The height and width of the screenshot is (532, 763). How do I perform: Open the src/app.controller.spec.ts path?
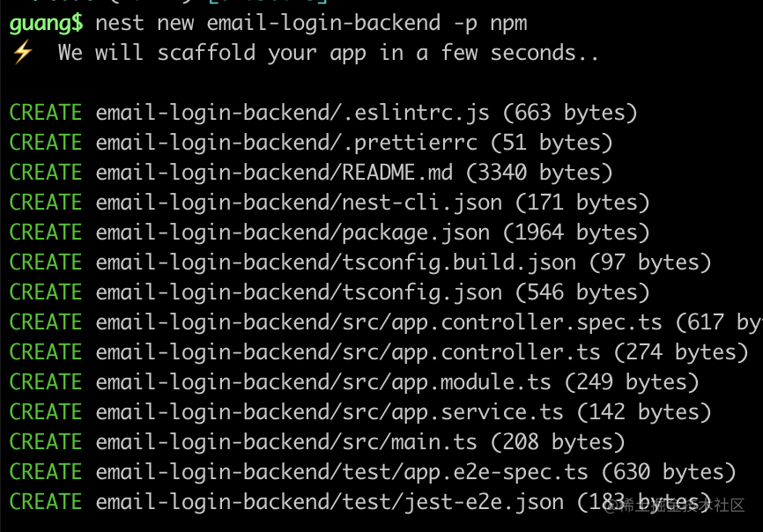(379, 322)
